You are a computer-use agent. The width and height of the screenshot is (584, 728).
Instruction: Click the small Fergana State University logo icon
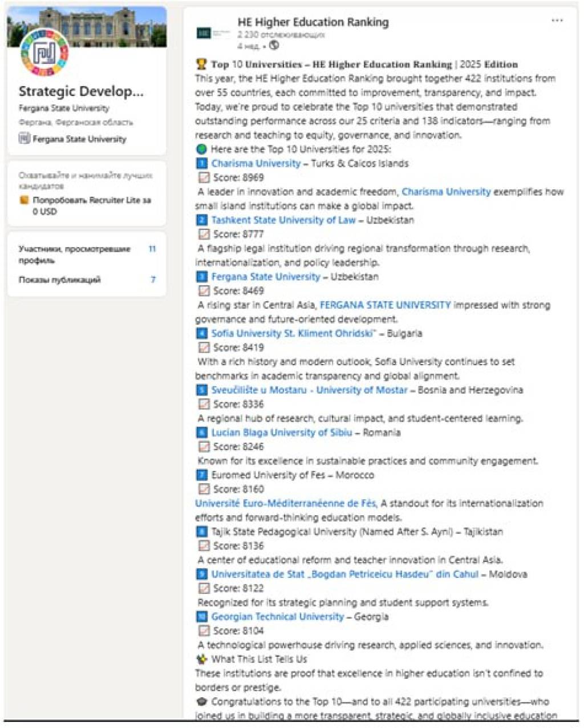tap(24, 139)
